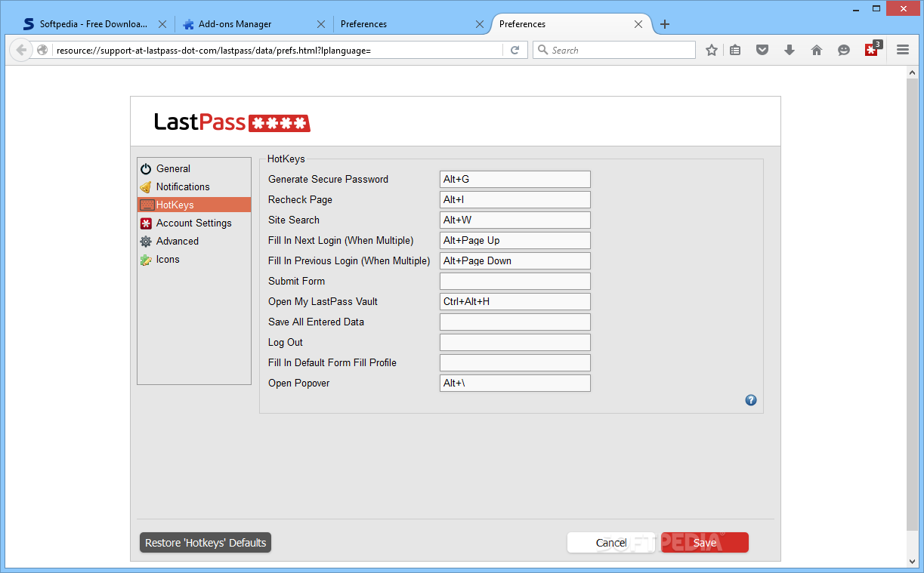924x573 pixels.
Task: Open the Icons preferences section
Action: (194, 259)
